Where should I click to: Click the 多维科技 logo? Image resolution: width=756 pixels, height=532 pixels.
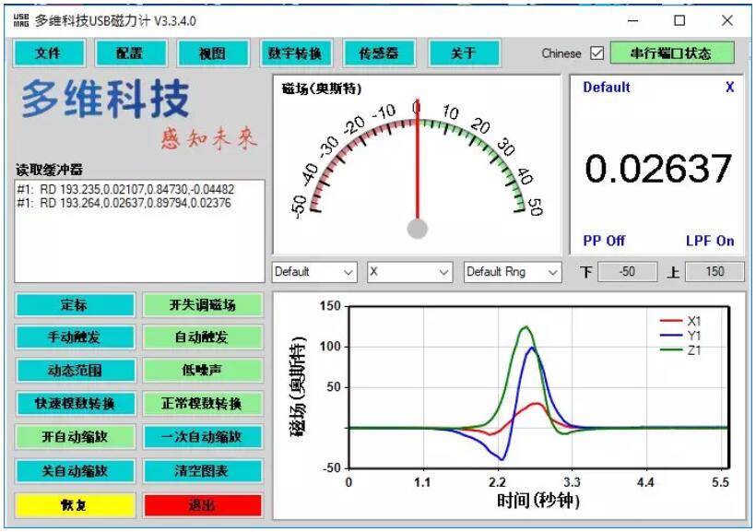(x=106, y=99)
